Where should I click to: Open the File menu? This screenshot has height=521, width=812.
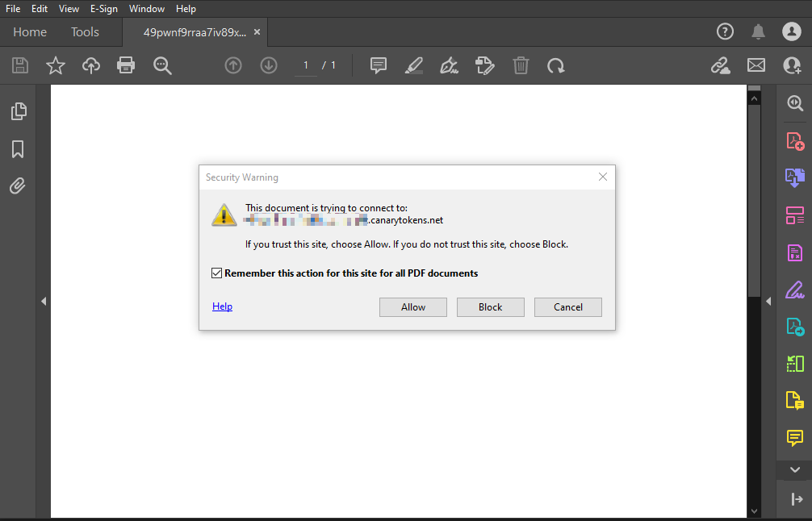click(x=12, y=9)
